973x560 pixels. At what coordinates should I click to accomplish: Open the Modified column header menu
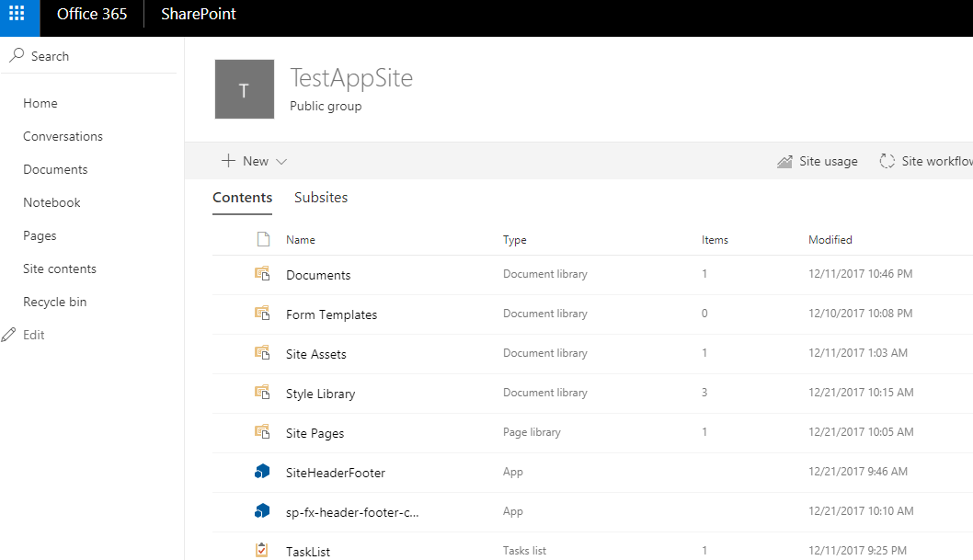point(830,239)
